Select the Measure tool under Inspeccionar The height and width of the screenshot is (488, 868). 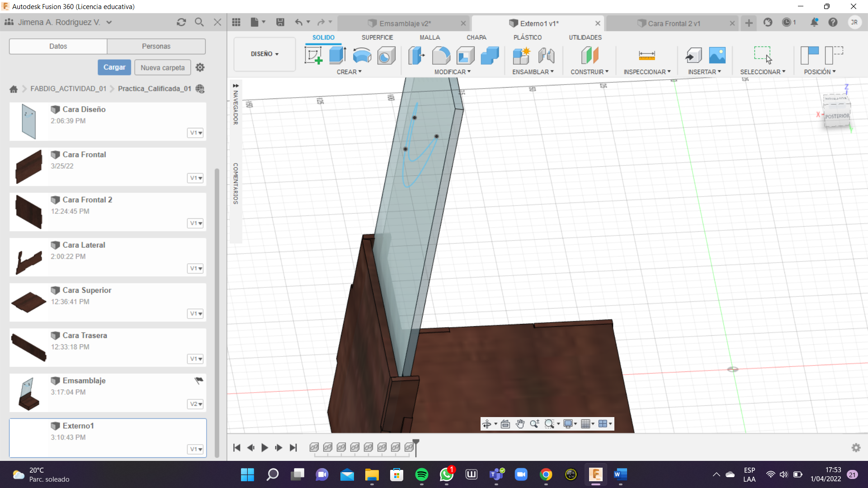[x=646, y=56]
